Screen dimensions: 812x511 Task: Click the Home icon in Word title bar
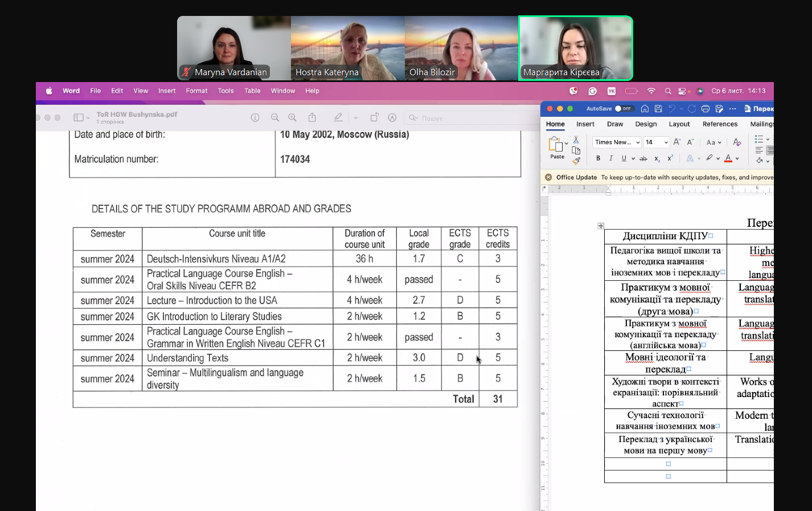click(x=645, y=109)
